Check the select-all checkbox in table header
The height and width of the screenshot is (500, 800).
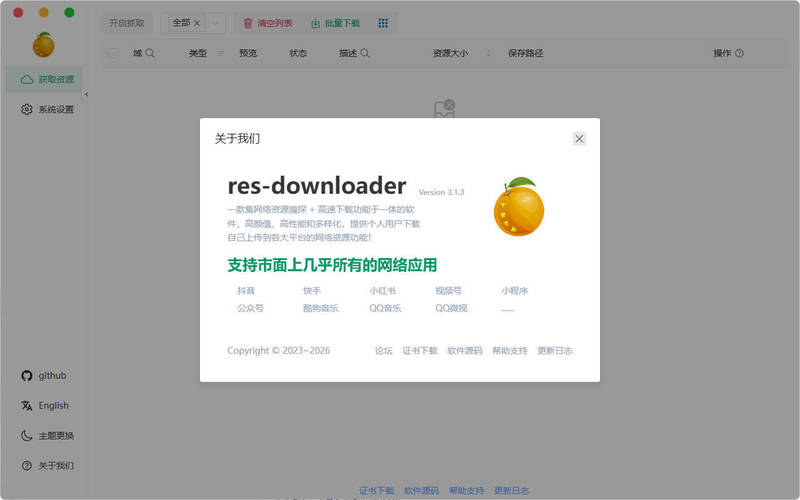pyautogui.click(x=113, y=53)
